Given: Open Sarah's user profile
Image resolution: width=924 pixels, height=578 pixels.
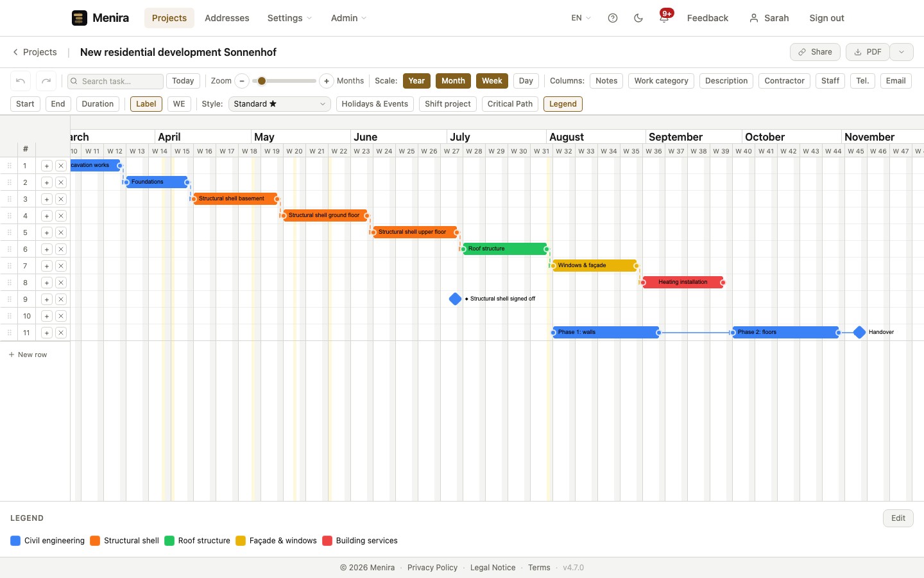Looking at the screenshot, I should coord(769,18).
